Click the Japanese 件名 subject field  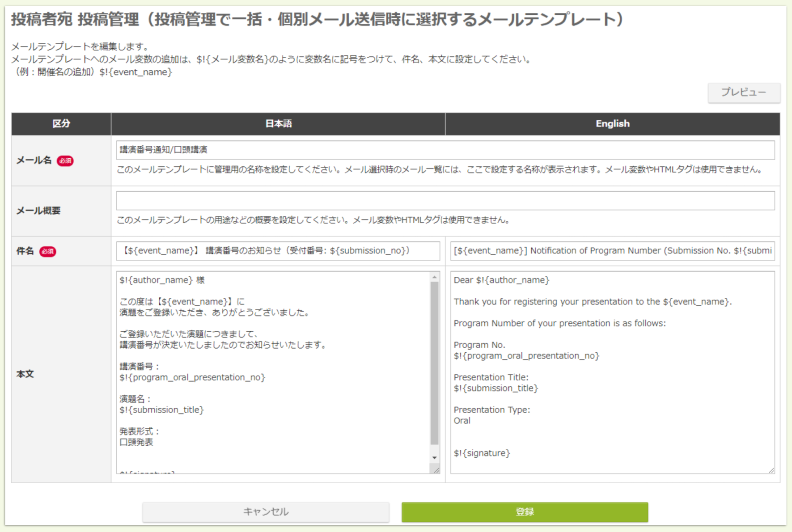tap(277, 251)
